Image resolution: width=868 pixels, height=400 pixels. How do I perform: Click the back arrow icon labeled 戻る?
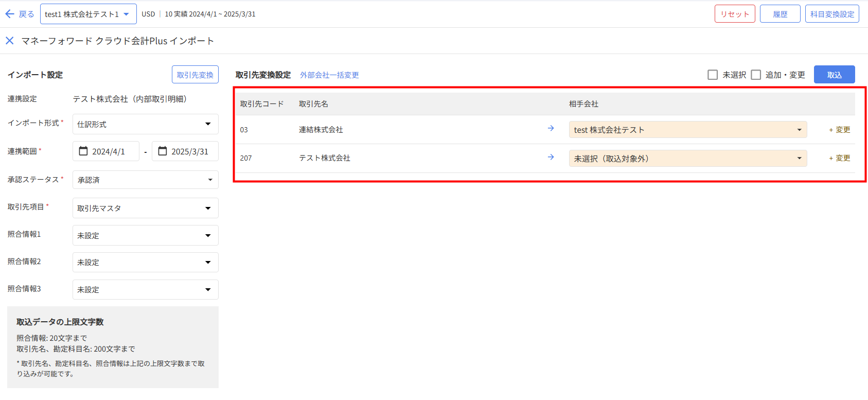10,14
